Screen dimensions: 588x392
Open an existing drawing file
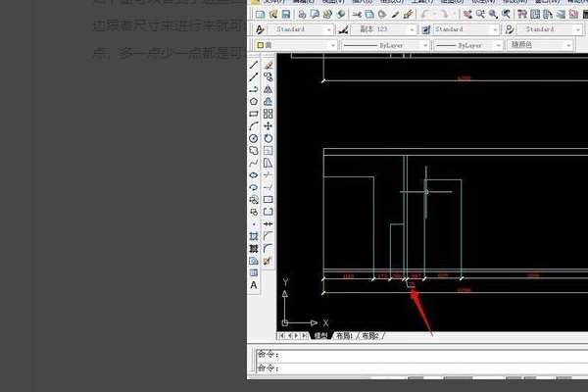273,15
